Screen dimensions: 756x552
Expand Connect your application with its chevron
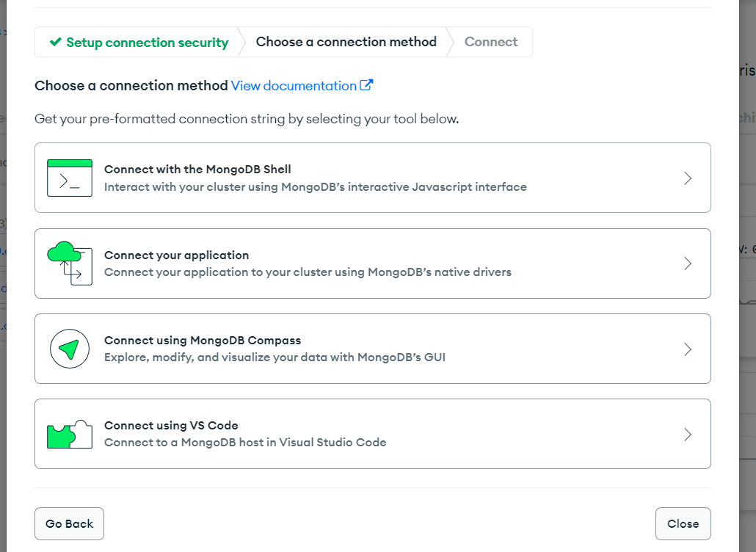688,263
